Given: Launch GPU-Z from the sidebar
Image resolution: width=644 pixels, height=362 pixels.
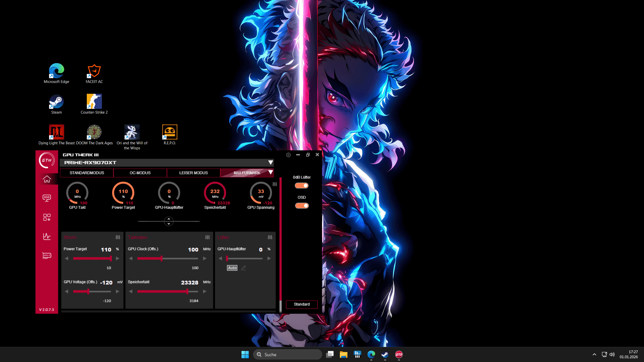Looking at the screenshot, I should 47,256.
